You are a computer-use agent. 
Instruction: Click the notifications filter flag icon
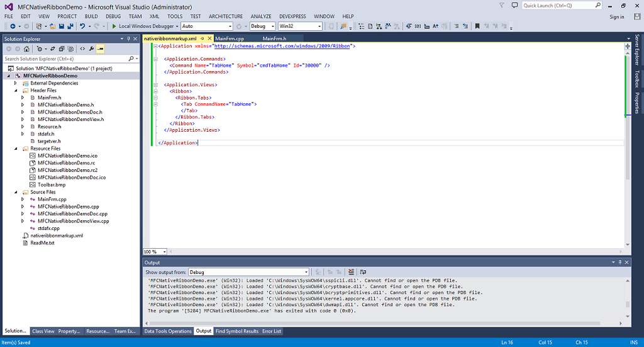tap(502, 5)
